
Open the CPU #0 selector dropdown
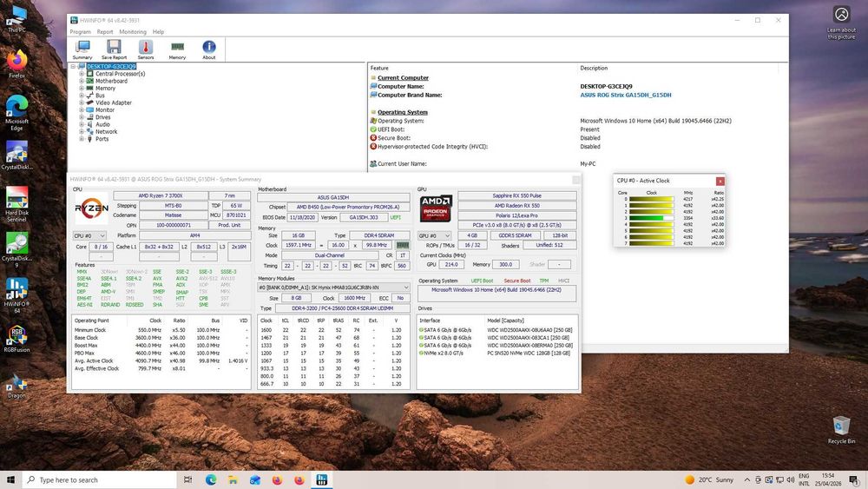click(89, 236)
